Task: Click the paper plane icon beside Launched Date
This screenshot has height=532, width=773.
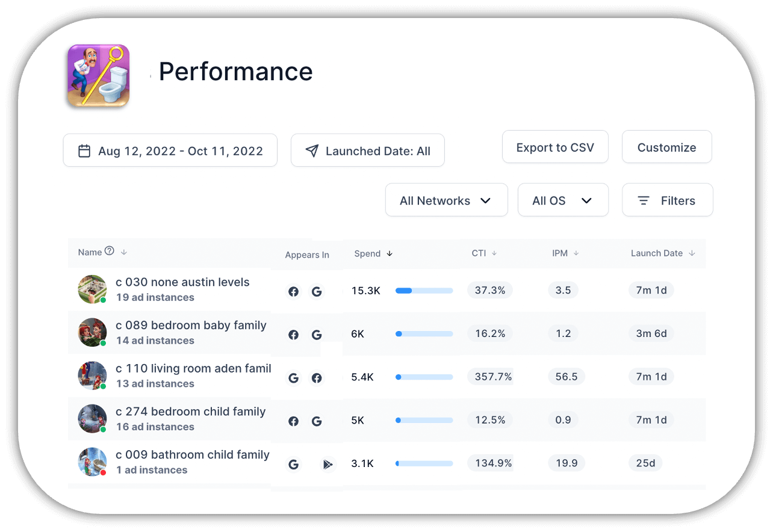Action: [311, 150]
